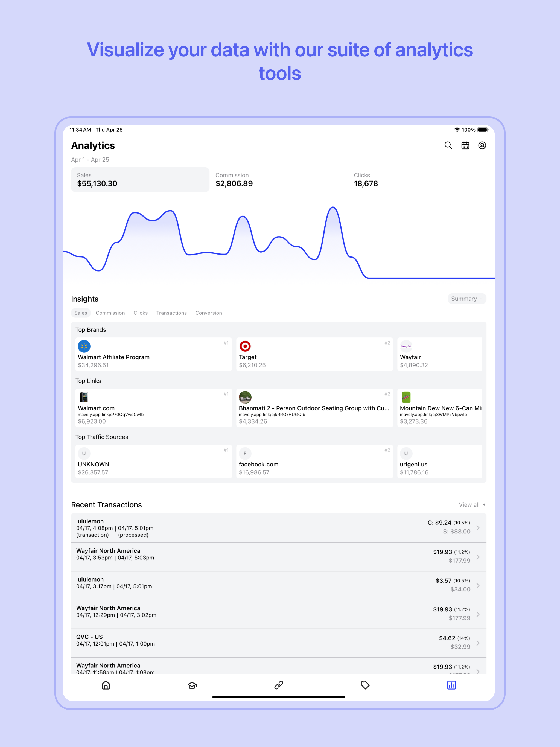This screenshot has width=560, height=747.
Task: Open the calendar date range picker
Action: (x=465, y=145)
